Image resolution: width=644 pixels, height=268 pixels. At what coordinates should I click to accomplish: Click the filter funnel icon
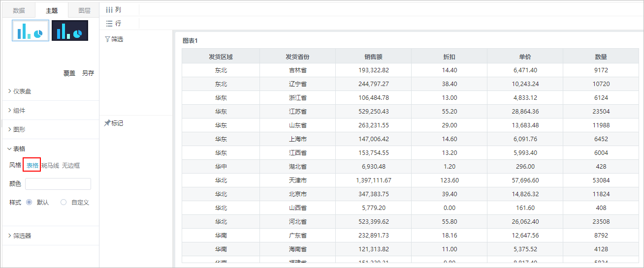[107, 39]
